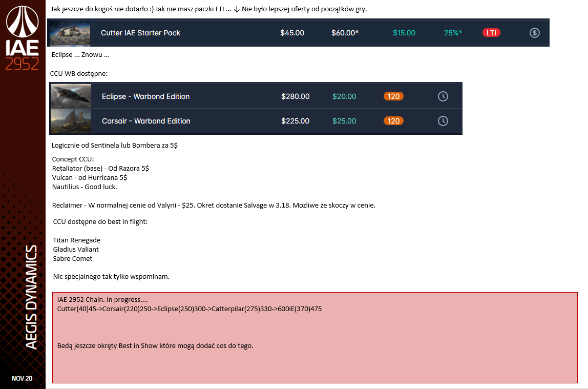Click the red 2952 year text in sidebar
This screenshot has width=588, height=389.
(22, 65)
